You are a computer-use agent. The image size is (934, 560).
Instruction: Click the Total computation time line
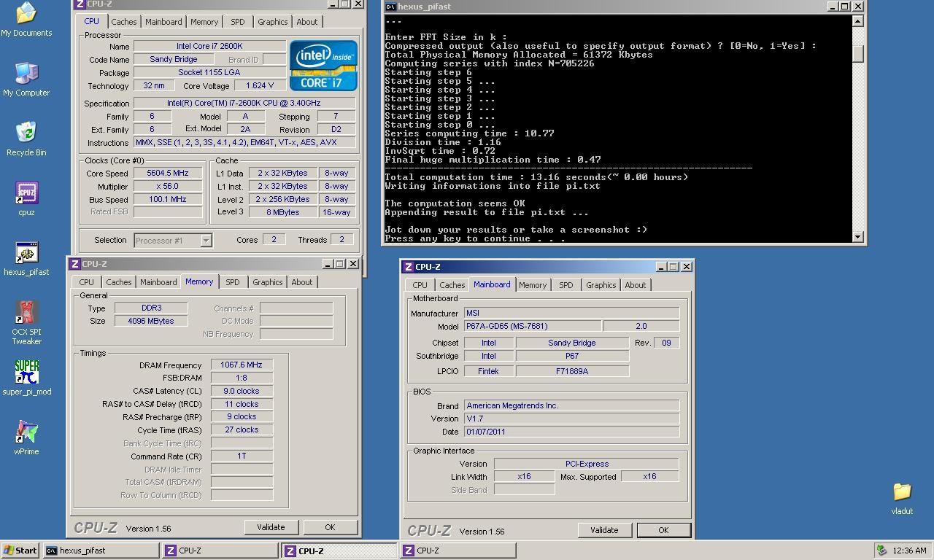pos(537,177)
